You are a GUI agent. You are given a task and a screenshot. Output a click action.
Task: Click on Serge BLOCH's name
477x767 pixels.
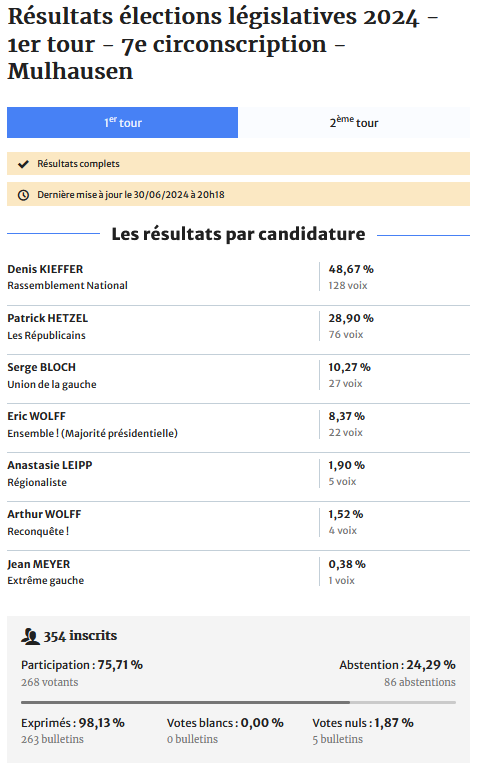42,367
